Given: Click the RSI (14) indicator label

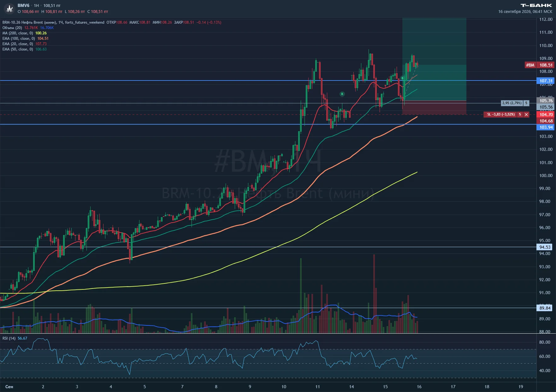Looking at the screenshot, I should [x=9, y=338].
